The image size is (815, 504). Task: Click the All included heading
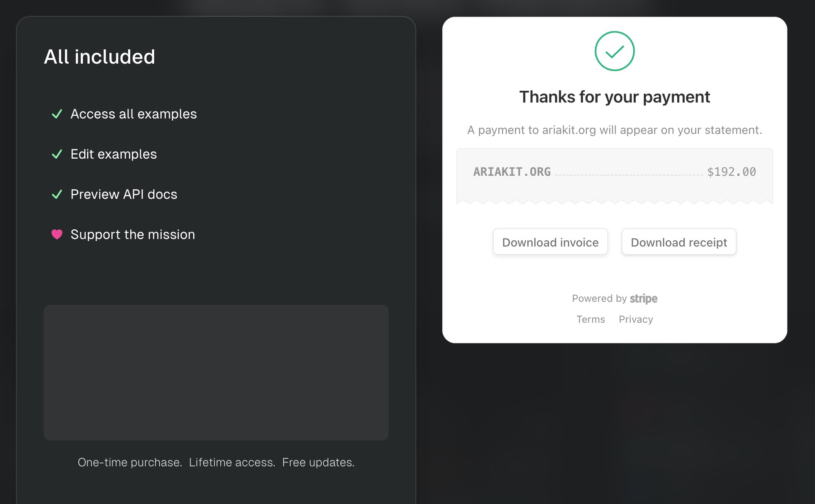click(100, 57)
